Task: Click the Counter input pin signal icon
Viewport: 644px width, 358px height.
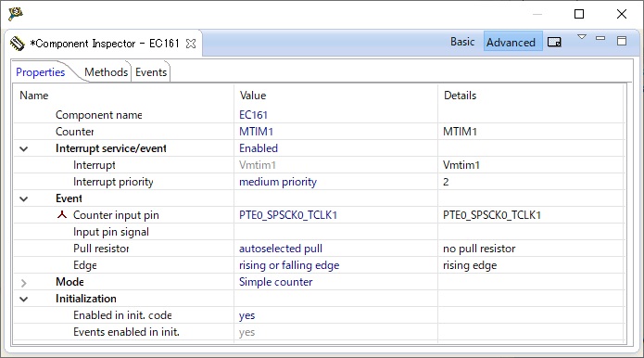Action: (61, 215)
